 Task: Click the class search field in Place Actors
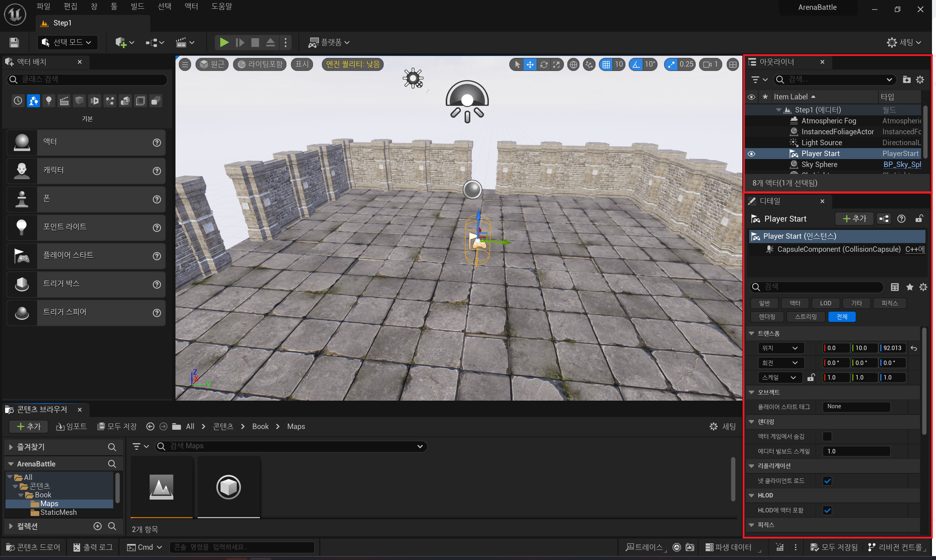coord(87,79)
